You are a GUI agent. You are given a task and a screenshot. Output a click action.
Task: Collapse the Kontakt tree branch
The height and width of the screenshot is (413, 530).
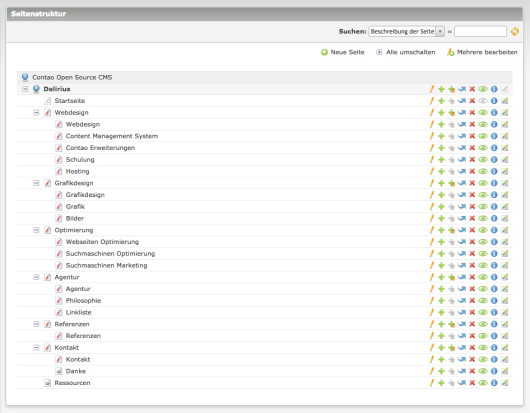pos(36,347)
